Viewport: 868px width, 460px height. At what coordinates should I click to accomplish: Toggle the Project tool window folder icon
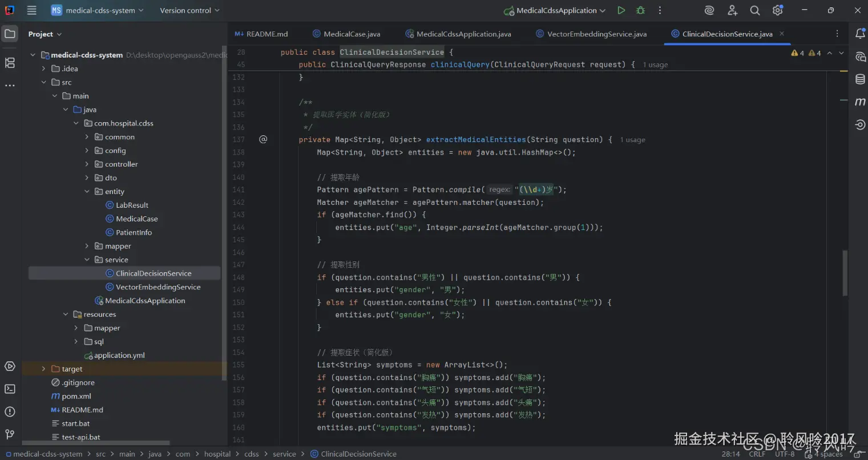pos(10,34)
